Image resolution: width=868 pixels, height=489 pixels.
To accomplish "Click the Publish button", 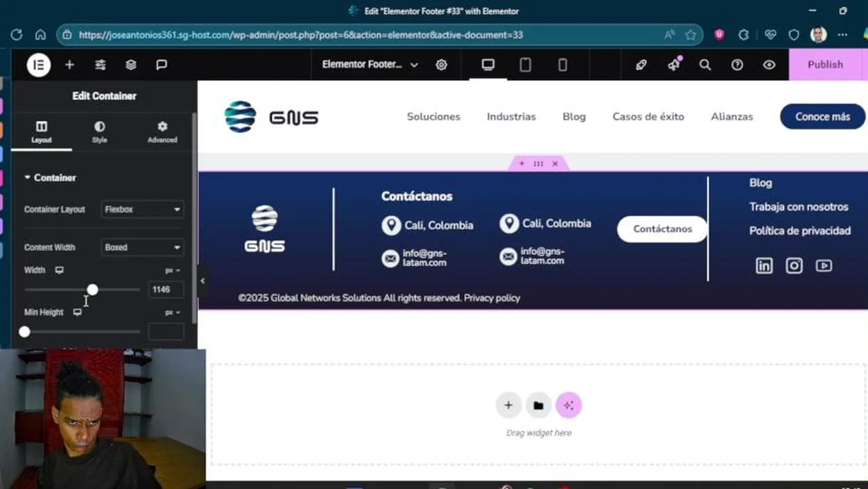I will point(825,65).
